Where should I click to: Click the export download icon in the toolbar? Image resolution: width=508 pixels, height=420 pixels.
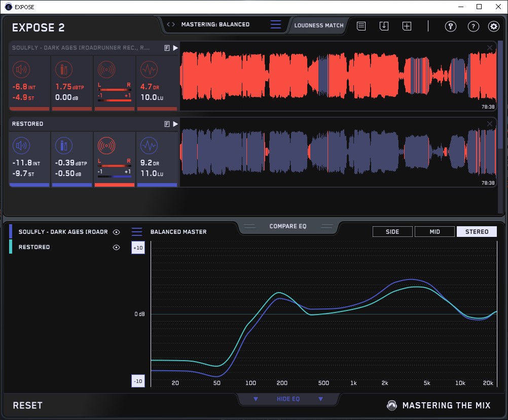click(x=384, y=26)
